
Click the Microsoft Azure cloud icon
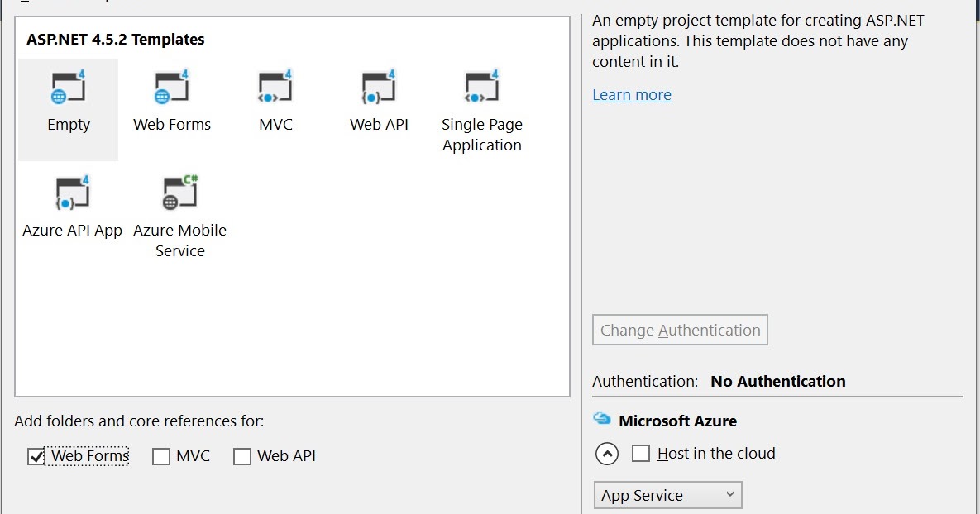coord(602,420)
